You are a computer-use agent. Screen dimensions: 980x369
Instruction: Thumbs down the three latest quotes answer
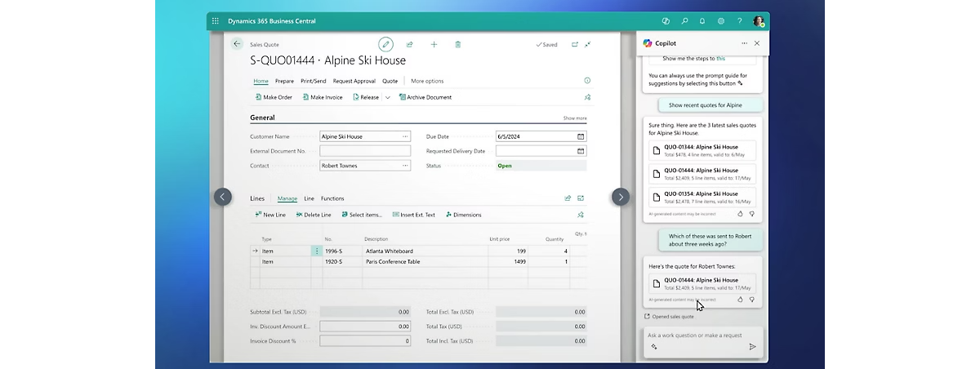point(752,214)
